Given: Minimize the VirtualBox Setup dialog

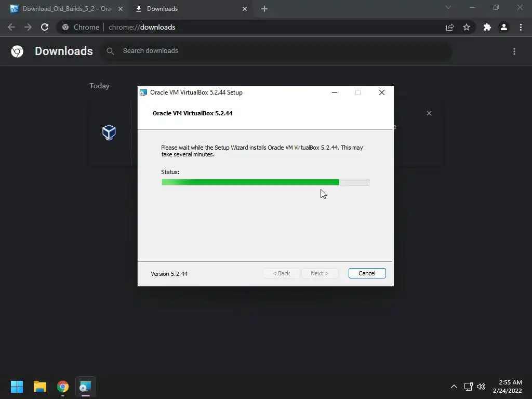Looking at the screenshot, I should (335, 92).
